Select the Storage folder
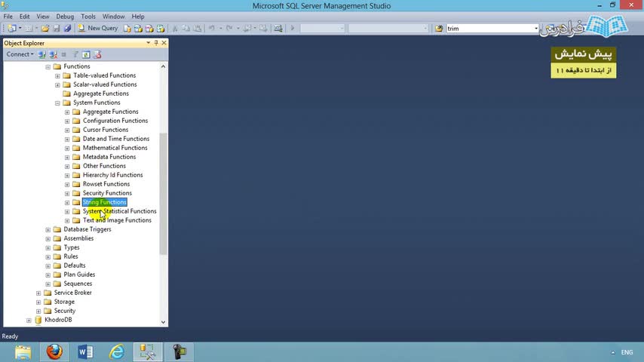The height and width of the screenshot is (362, 644). point(64,302)
